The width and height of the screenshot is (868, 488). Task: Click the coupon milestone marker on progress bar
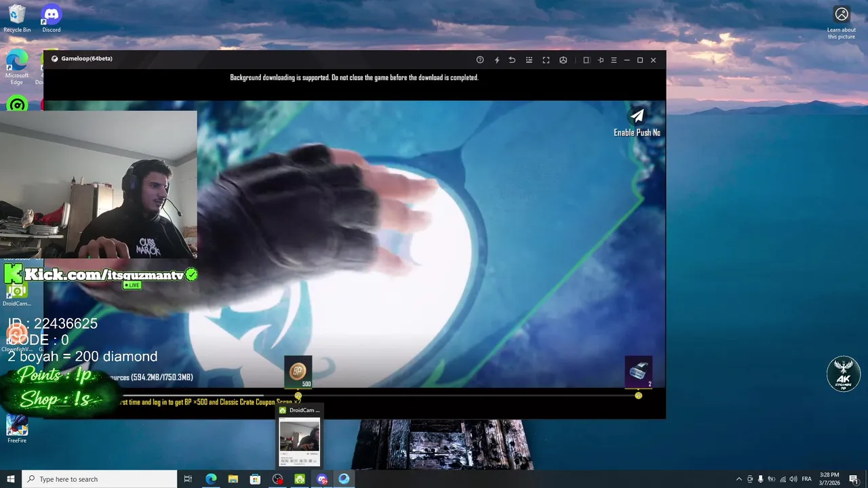coord(638,396)
